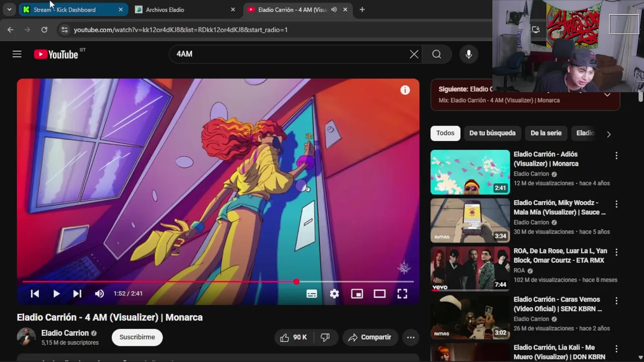Open options for ETA RMX video
This screenshot has width=644, height=362.
(x=616, y=252)
